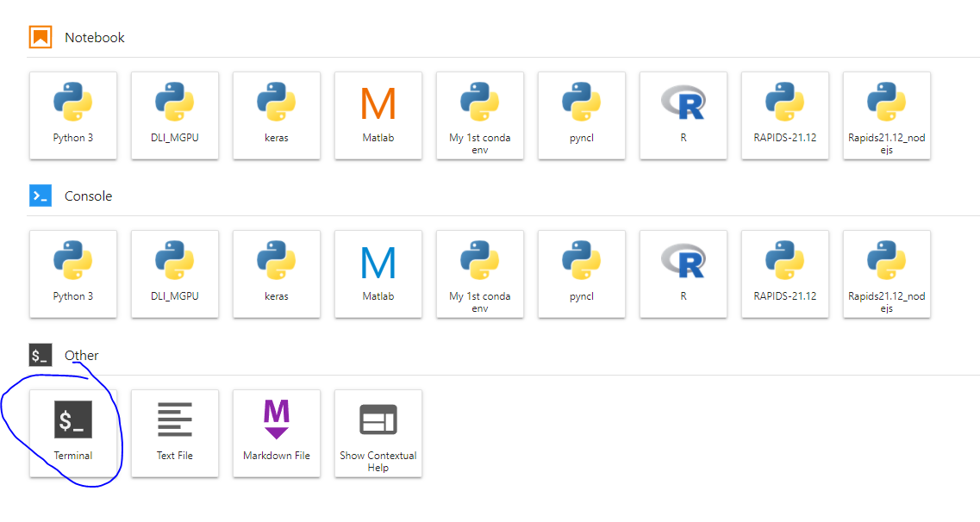
Task: Open a pyncl console
Action: pyautogui.click(x=581, y=274)
